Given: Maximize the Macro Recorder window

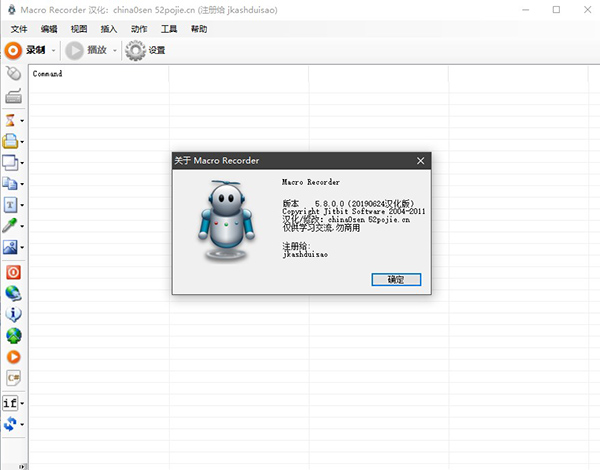Looking at the screenshot, I should click(x=556, y=10).
